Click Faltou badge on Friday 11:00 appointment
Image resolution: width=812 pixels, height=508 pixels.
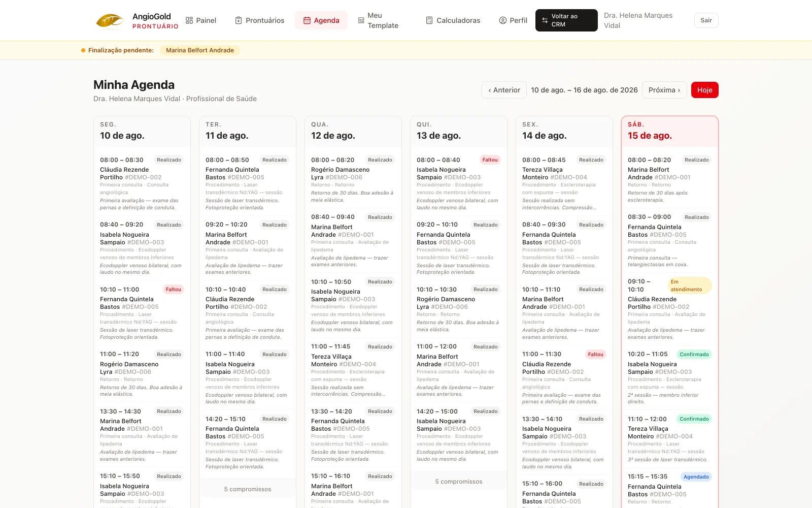596,355
